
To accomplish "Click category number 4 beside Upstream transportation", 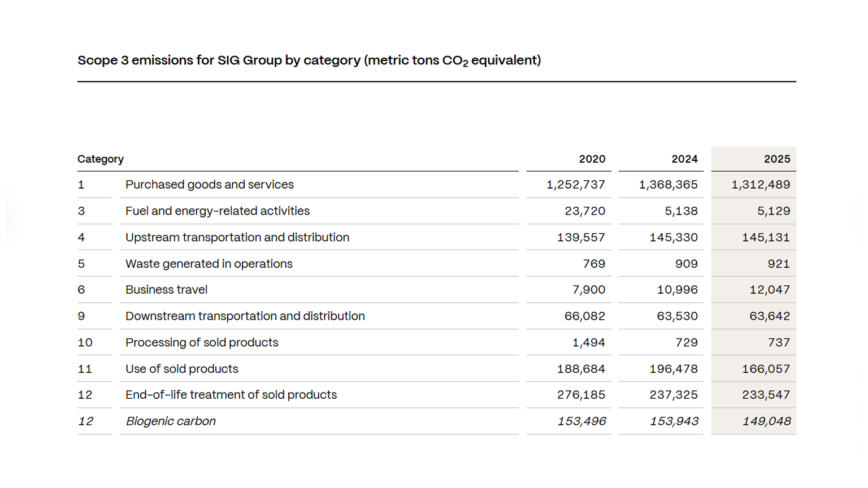I will coord(81,237).
